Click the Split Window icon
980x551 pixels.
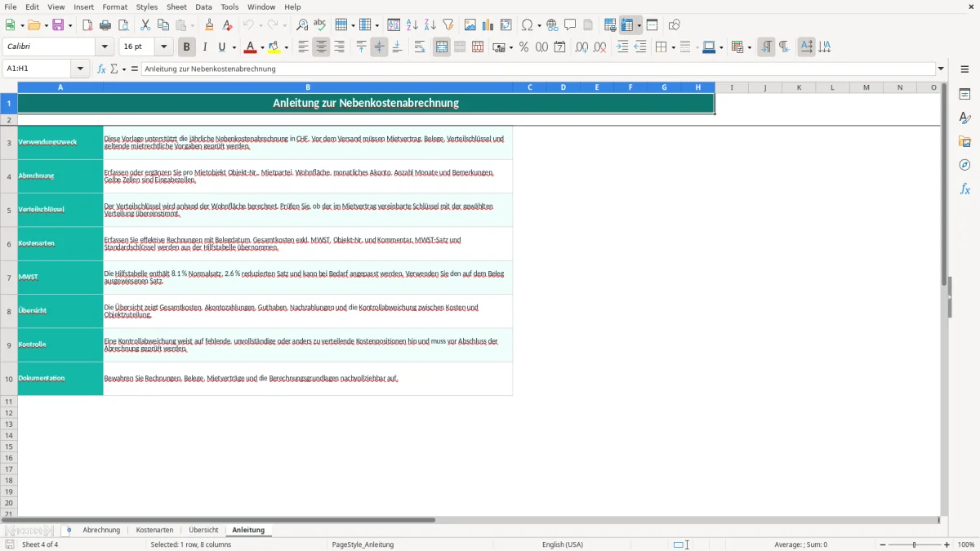653,25
